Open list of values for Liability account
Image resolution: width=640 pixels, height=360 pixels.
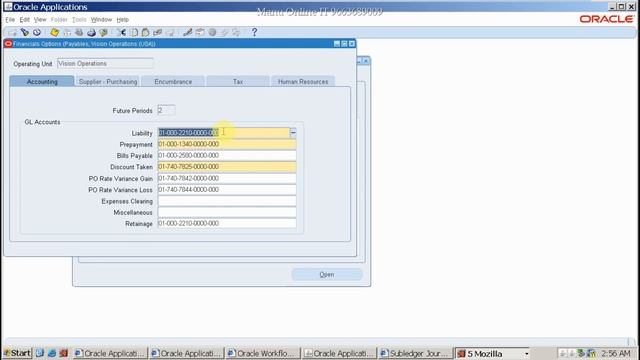[293, 133]
